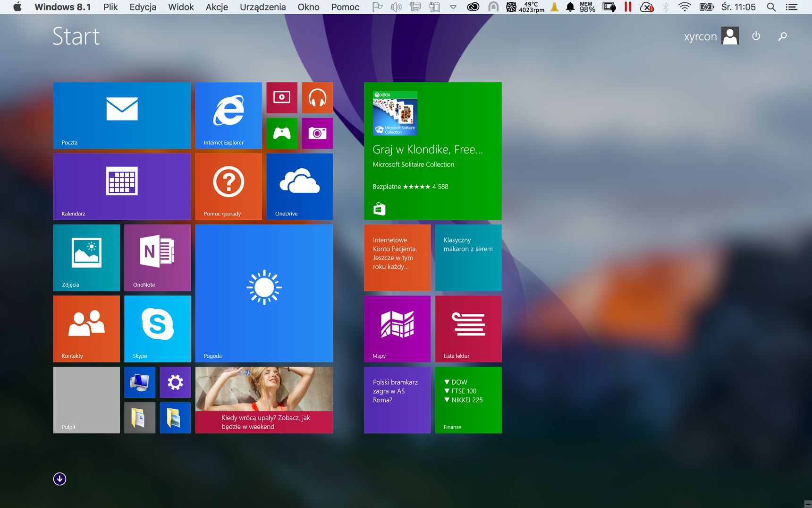812x508 pixels.
Task: Open the blue folder with picture tile
Action: coord(175,418)
